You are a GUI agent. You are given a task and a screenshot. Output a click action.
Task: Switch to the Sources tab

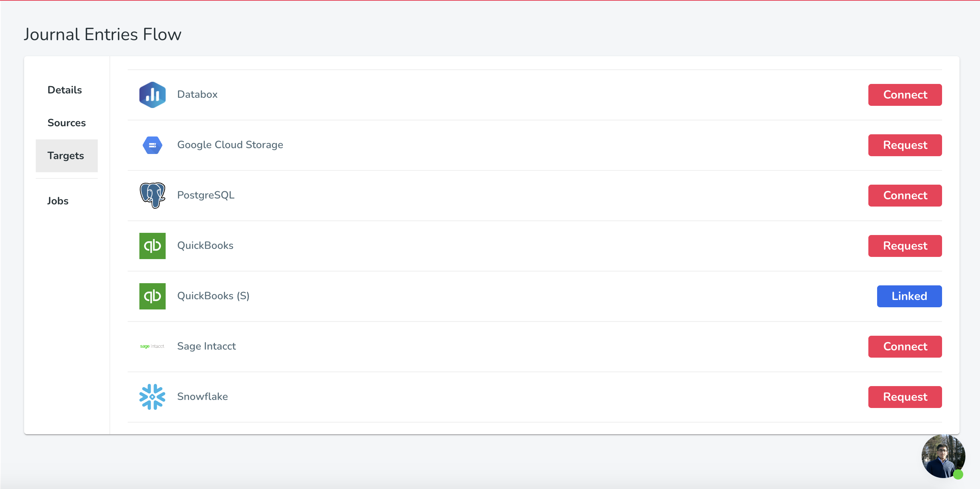point(66,123)
